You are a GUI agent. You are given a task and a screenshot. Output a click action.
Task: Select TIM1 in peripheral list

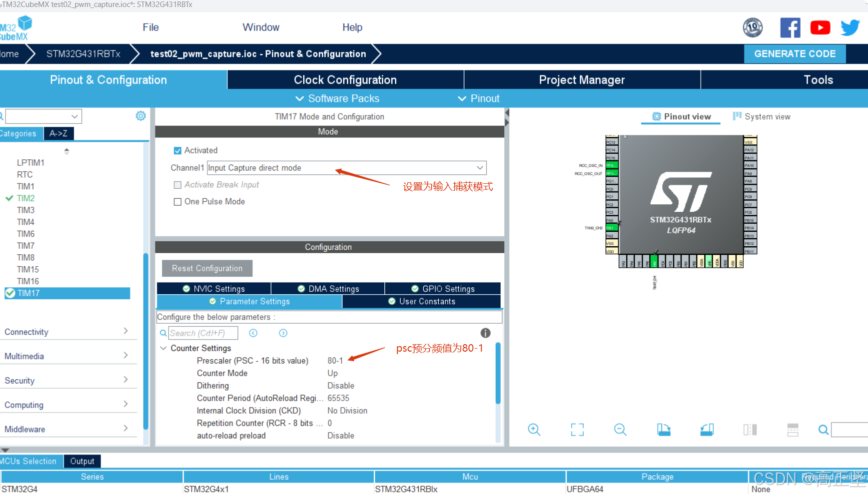coord(25,186)
